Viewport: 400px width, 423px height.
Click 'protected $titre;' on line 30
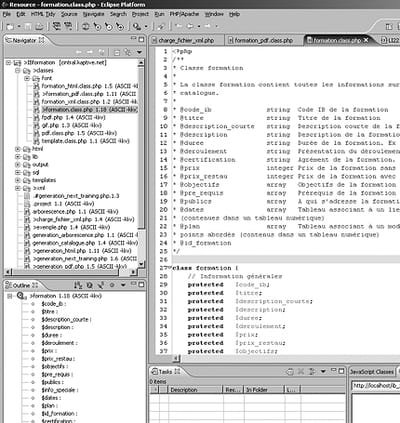pos(224,293)
